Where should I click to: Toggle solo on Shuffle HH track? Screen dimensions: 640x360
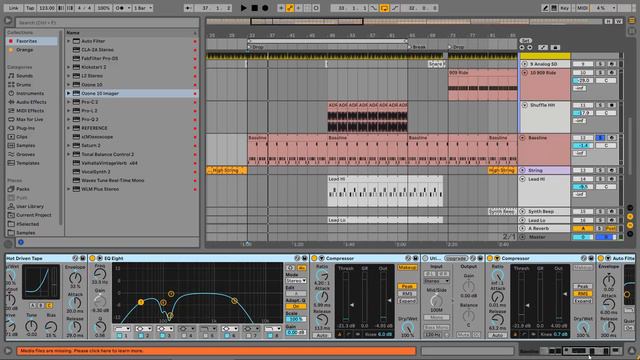600,105
